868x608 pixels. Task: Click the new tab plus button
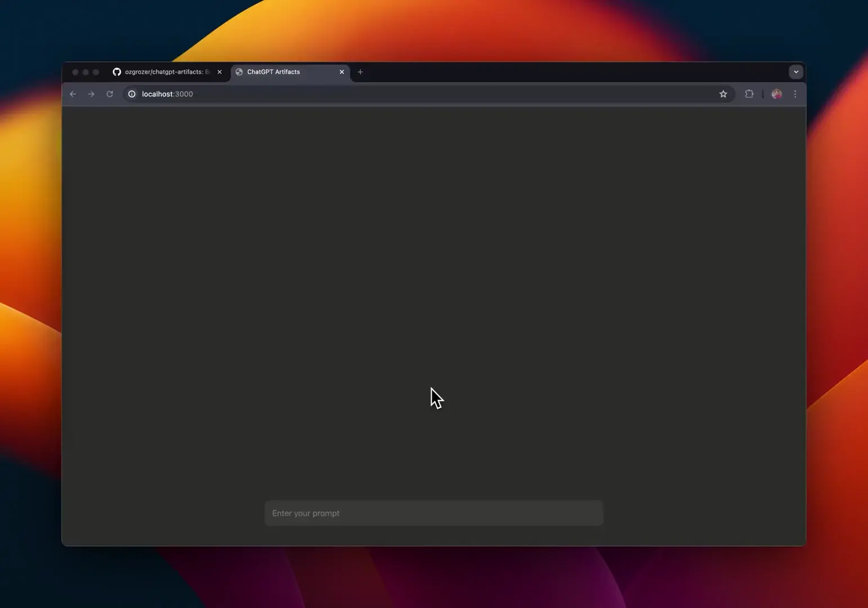pos(360,71)
